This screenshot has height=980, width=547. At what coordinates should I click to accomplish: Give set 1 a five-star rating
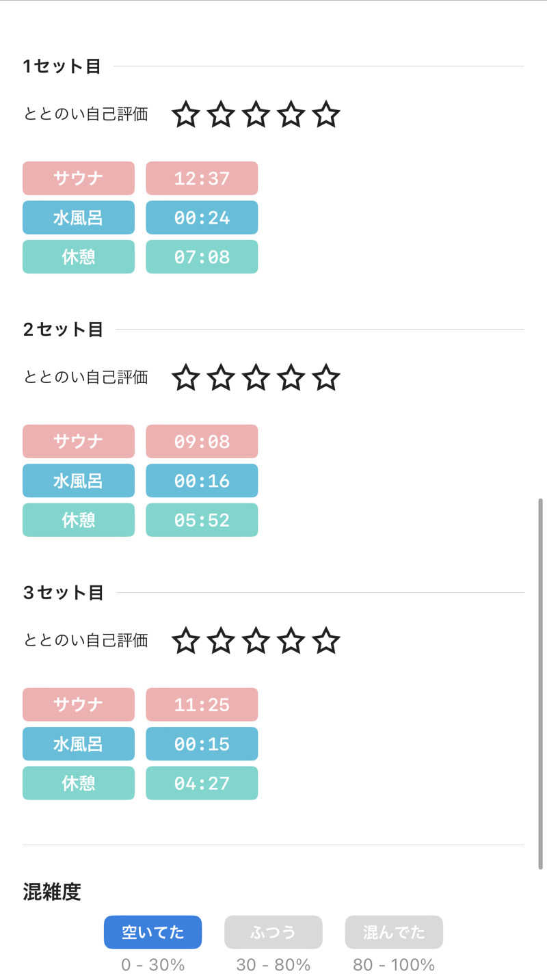pyautogui.click(x=326, y=114)
